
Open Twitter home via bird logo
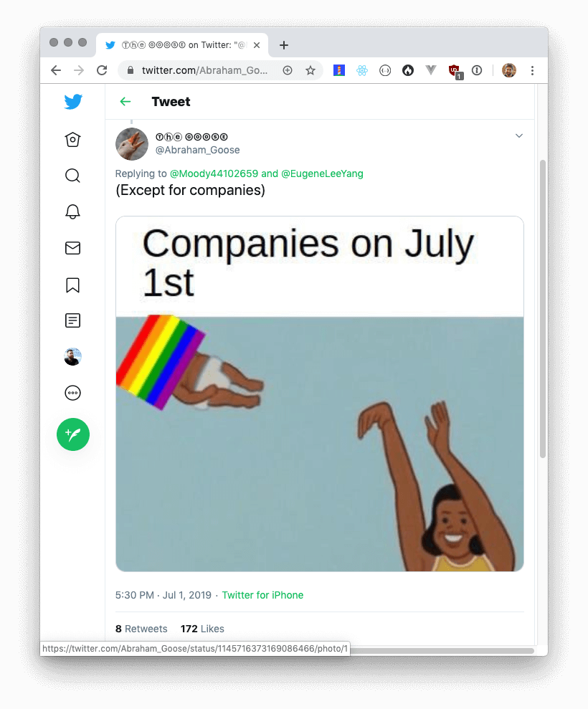point(73,102)
